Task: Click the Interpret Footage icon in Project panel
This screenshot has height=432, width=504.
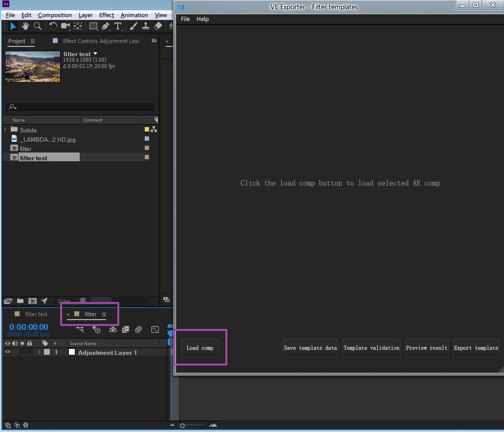Action: tap(8, 301)
